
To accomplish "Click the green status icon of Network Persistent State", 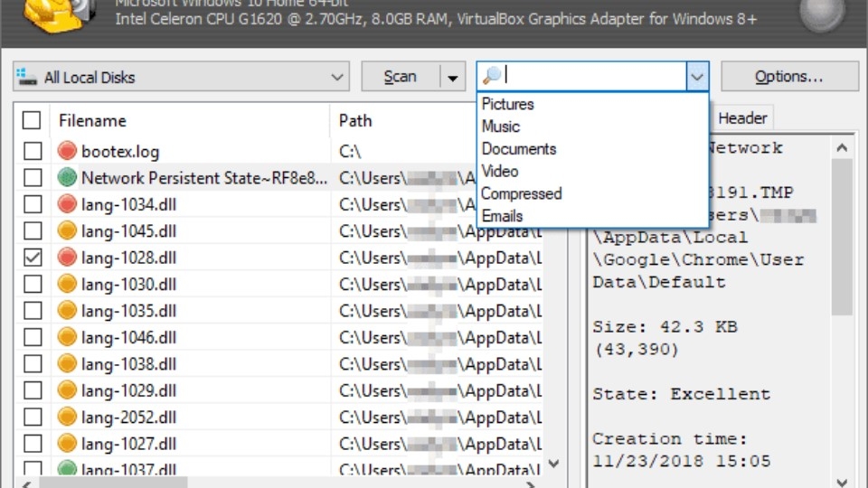I will 67,177.
